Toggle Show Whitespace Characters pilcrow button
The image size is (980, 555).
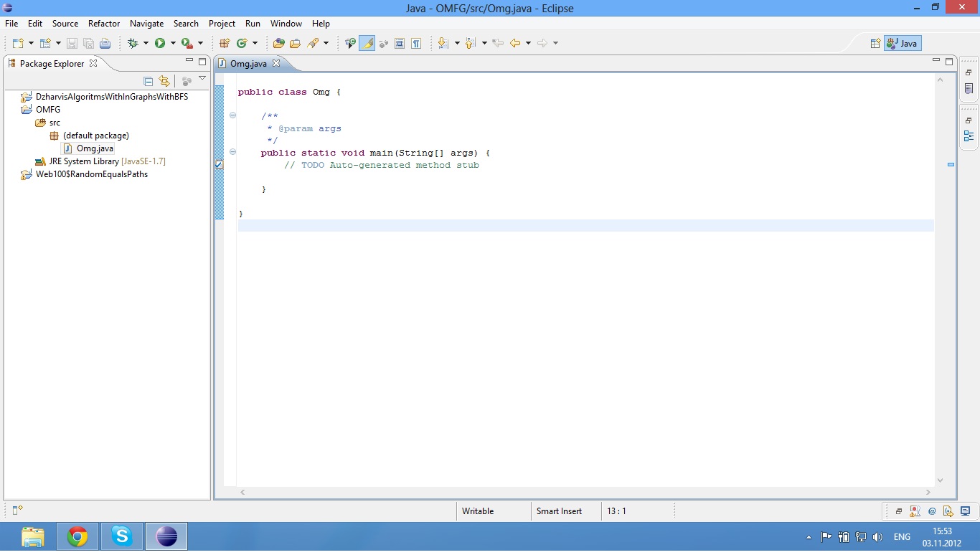416,43
